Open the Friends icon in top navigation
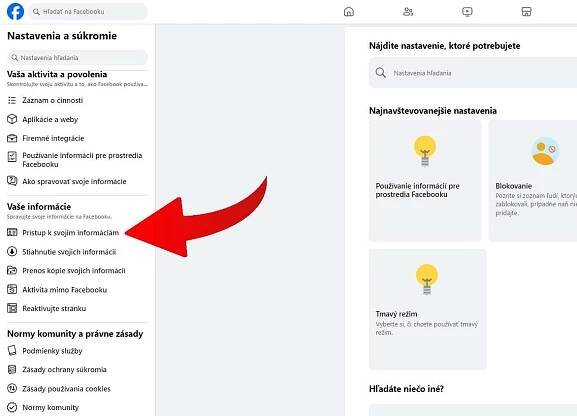577x416 pixels. (408, 12)
